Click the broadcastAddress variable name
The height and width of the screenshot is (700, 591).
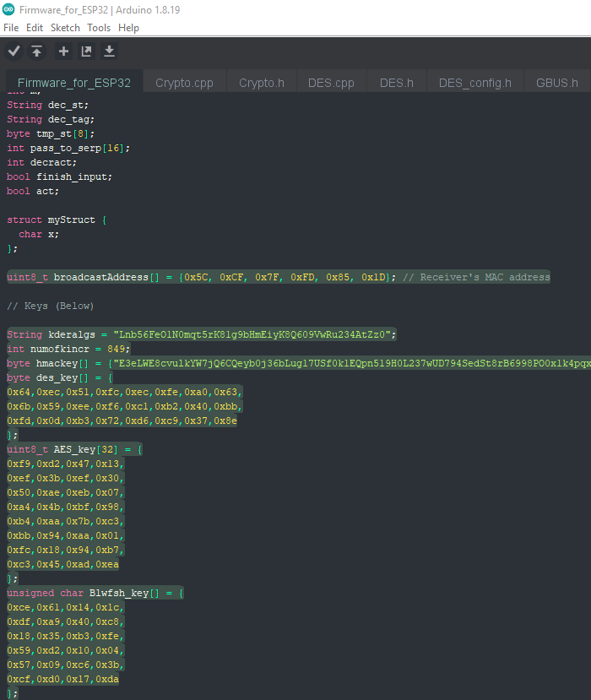pos(100,277)
